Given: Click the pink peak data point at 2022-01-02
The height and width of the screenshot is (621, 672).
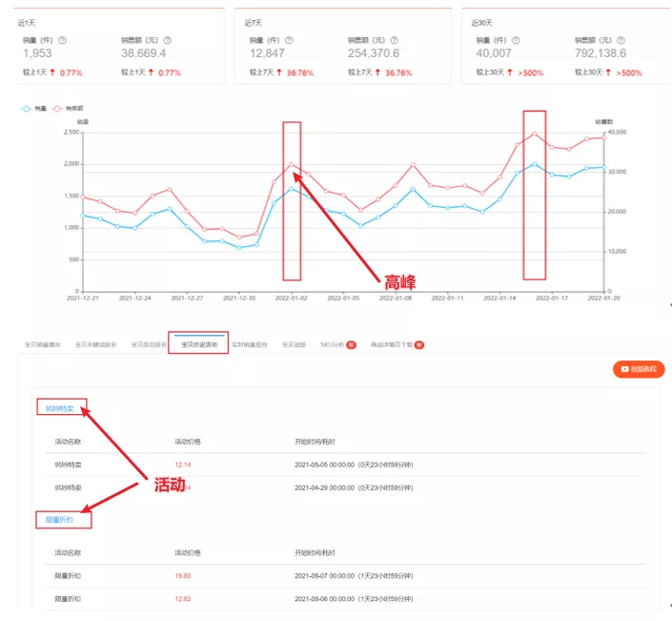Looking at the screenshot, I should (292, 164).
